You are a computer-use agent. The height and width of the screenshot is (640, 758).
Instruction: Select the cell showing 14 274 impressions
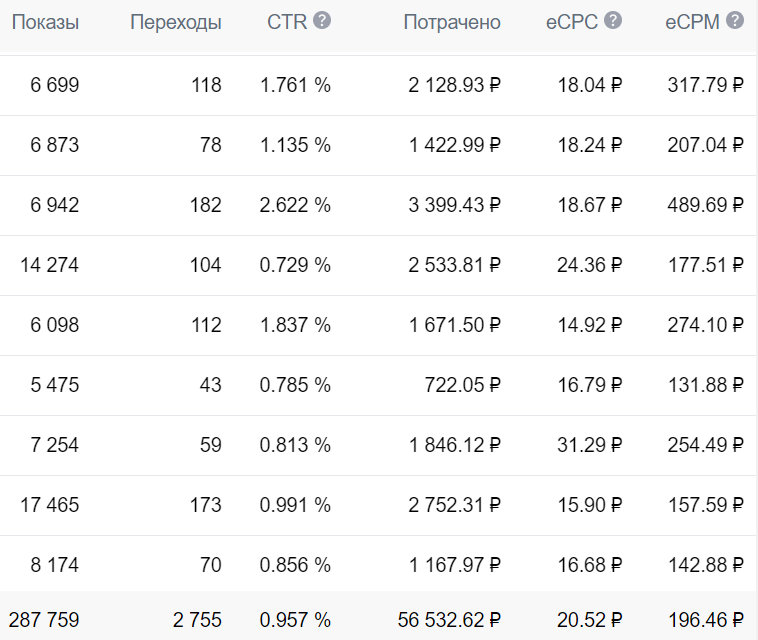(49, 265)
